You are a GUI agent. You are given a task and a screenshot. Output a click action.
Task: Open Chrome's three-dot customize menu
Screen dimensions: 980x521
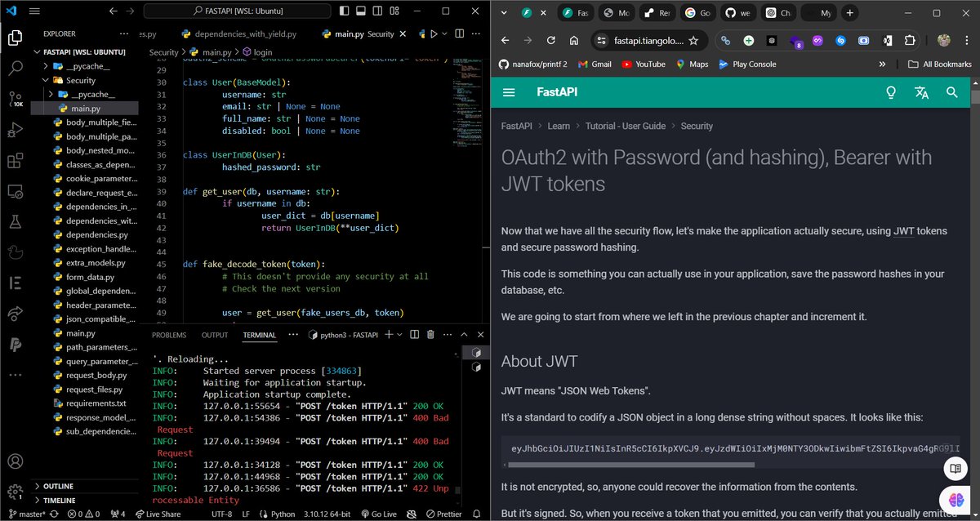coord(967,40)
